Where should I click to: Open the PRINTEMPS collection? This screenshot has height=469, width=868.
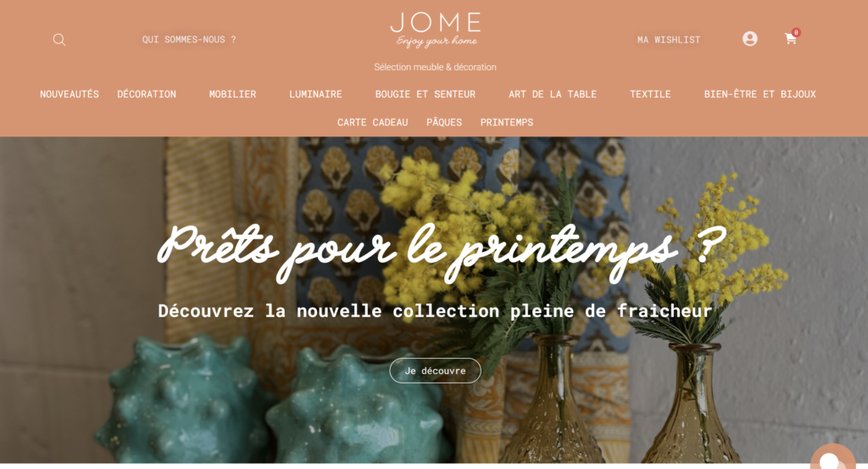coord(507,122)
